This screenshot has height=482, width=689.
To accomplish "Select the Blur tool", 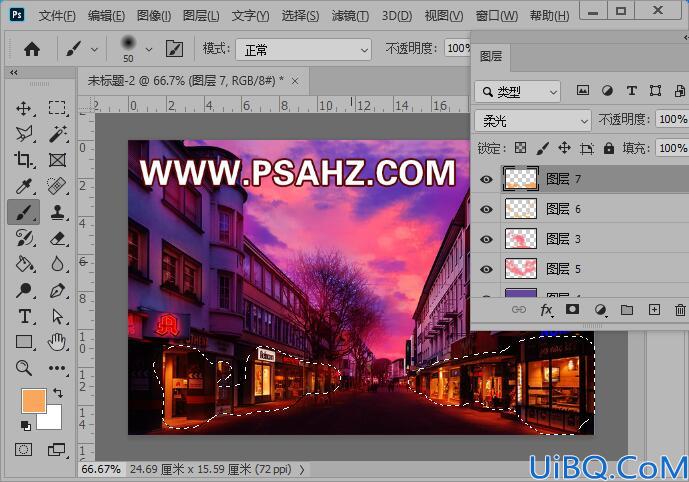I will coord(57,264).
